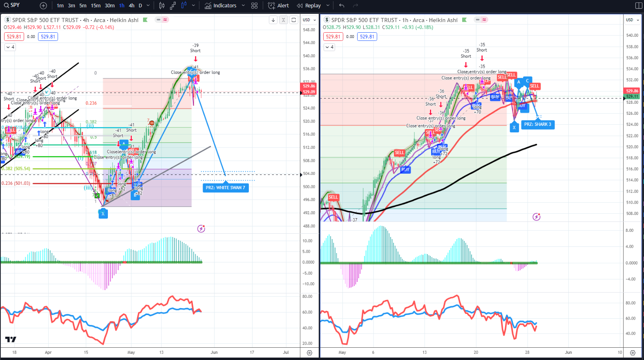The width and height of the screenshot is (644, 360).
Task: Click the 1h chart title text
Action: (394, 20)
